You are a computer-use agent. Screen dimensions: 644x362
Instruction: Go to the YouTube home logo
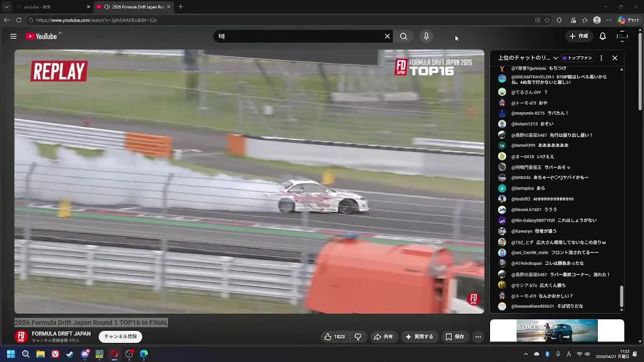[42, 36]
